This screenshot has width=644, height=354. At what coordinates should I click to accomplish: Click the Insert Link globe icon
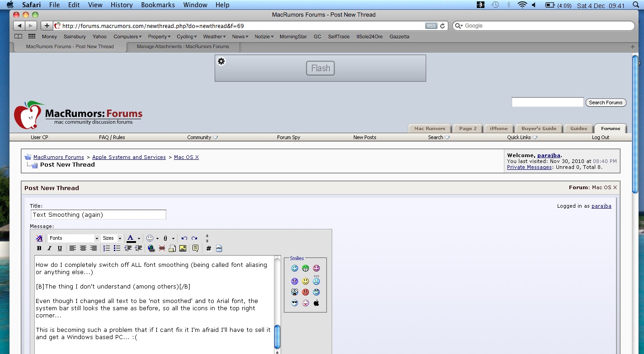tap(151, 248)
